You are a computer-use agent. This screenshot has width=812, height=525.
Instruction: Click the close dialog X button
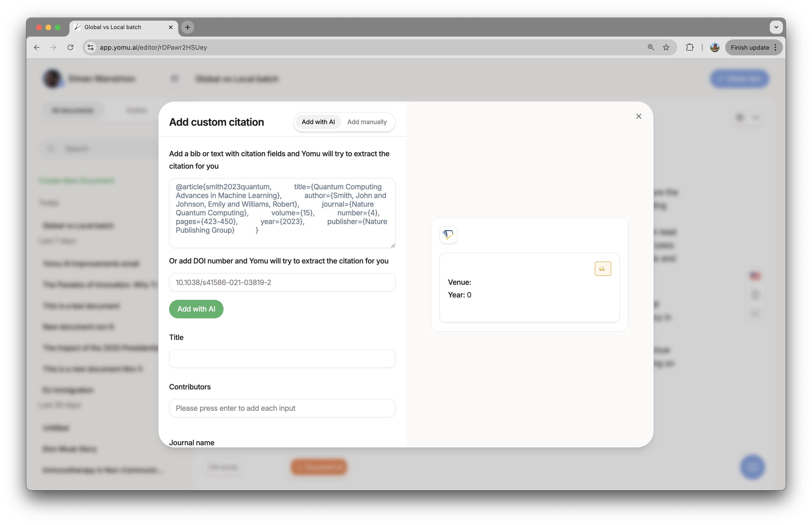pos(639,116)
